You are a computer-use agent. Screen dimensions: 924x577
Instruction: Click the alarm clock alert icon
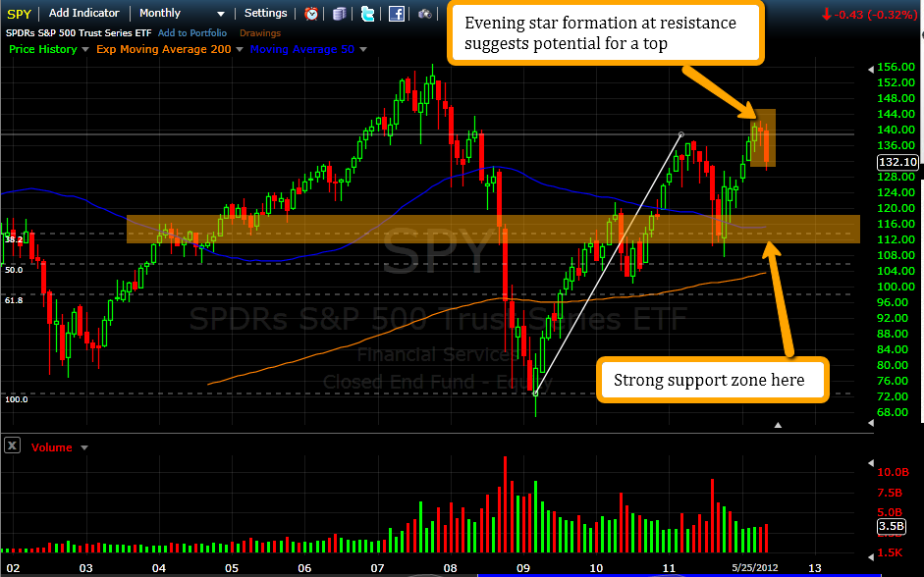click(311, 14)
